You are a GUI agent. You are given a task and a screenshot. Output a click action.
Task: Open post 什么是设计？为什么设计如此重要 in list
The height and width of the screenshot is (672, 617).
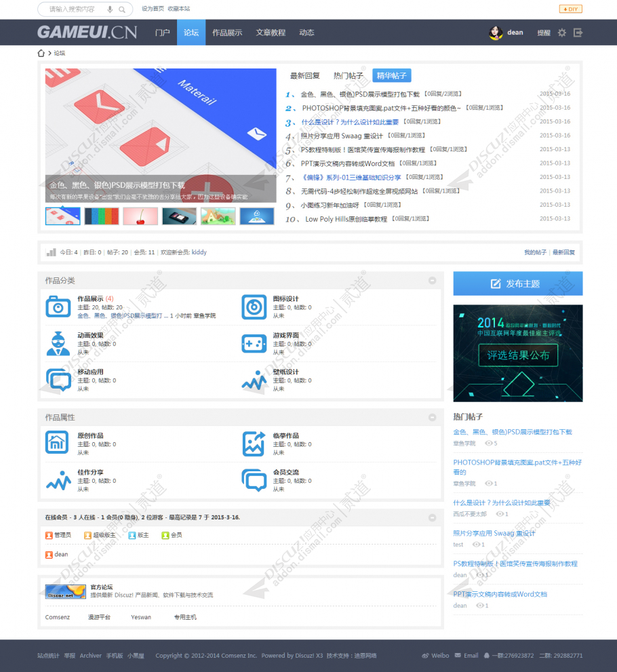[350, 122]
